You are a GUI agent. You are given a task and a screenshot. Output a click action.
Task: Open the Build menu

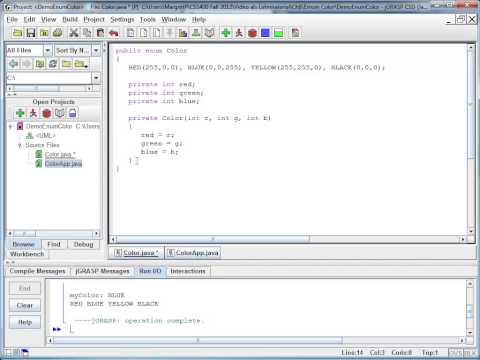click(70, 19)
